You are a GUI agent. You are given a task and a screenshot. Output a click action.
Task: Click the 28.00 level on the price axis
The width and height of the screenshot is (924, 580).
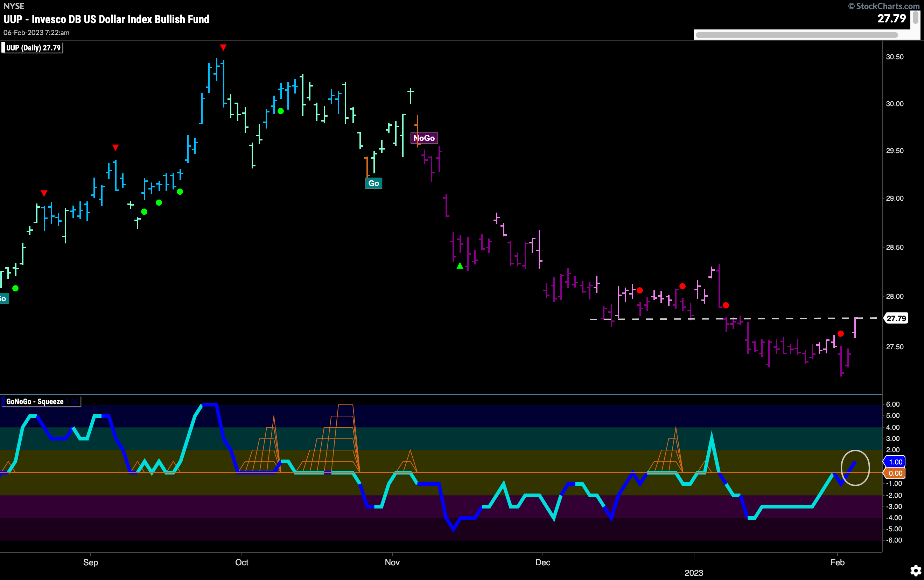coord(895,296)
